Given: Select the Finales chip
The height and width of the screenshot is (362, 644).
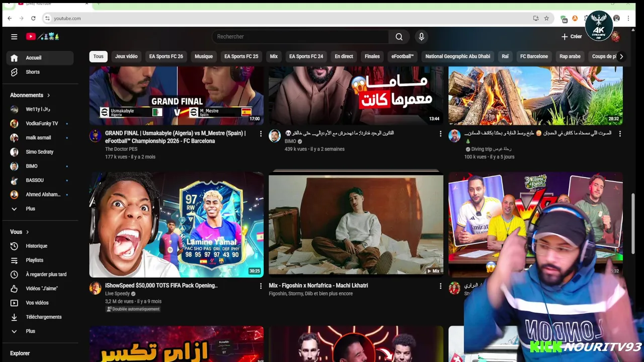Looking at the screenshot, I should (x=372, y=56).
